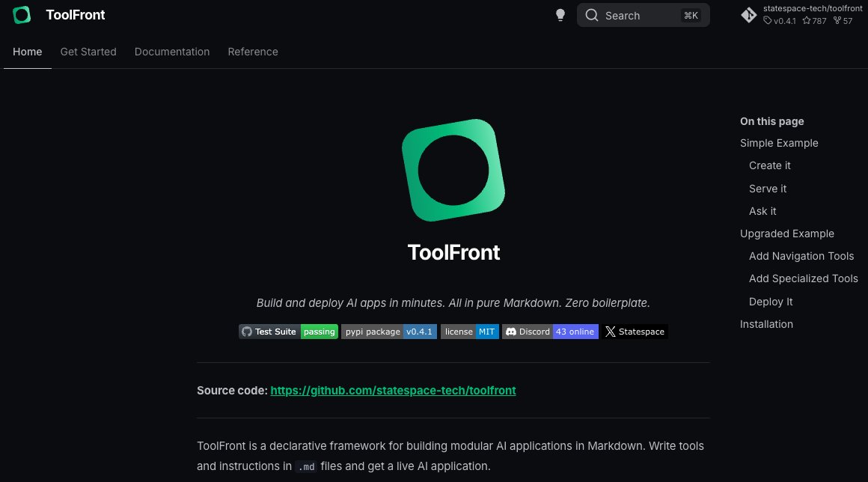Click the ToolFront main heading
868x482 pixels.
(x=453, y=252)
